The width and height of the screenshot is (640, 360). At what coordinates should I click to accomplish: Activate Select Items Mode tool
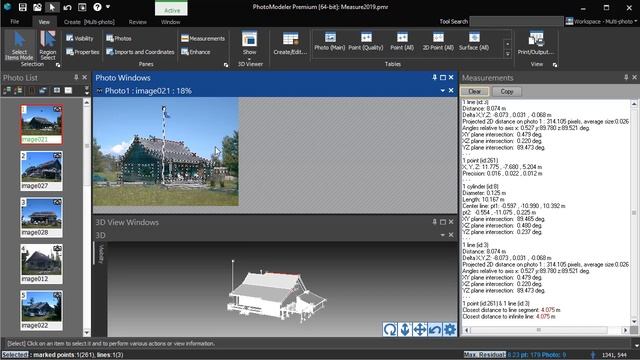pos(19,46)
